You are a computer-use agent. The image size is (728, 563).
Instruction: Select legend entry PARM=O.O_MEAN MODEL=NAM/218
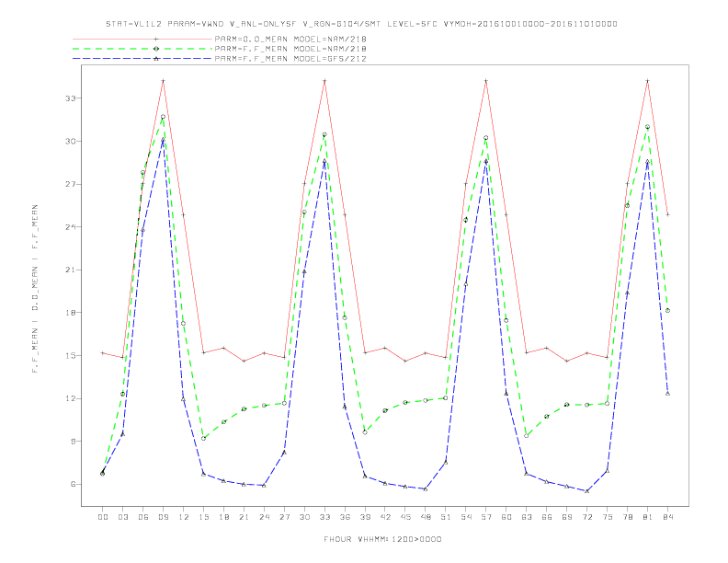(x=290, y=39)
